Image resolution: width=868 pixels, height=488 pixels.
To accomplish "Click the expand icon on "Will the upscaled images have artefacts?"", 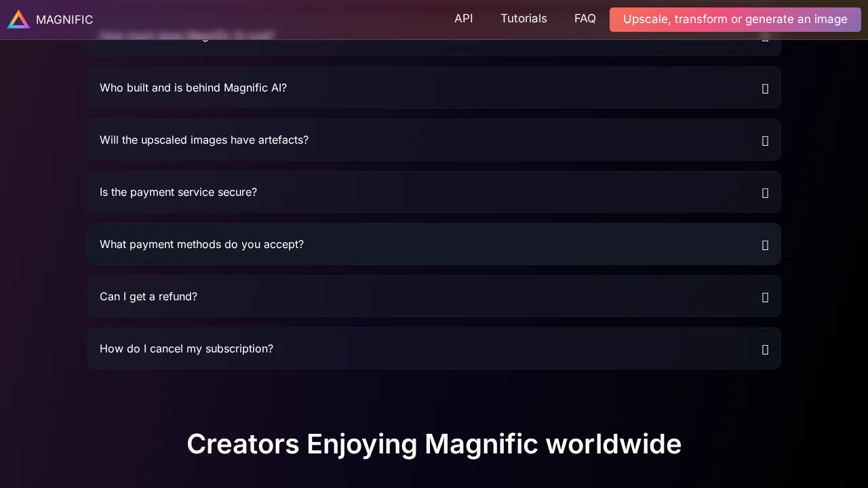I will coord(765,140).
